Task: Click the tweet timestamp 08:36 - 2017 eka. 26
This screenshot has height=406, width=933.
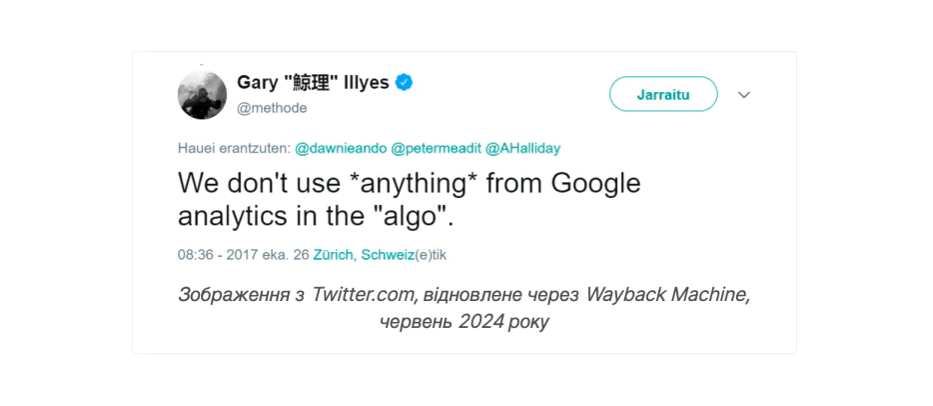Action: [243, 255]
